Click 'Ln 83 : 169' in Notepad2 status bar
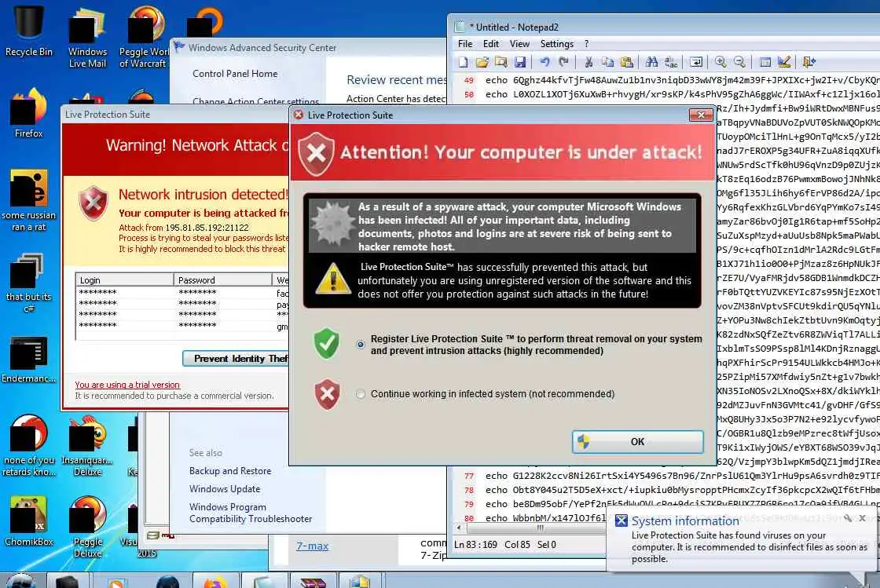The height and width of the screenshot is (588, 880). click(x=475, y=544)
